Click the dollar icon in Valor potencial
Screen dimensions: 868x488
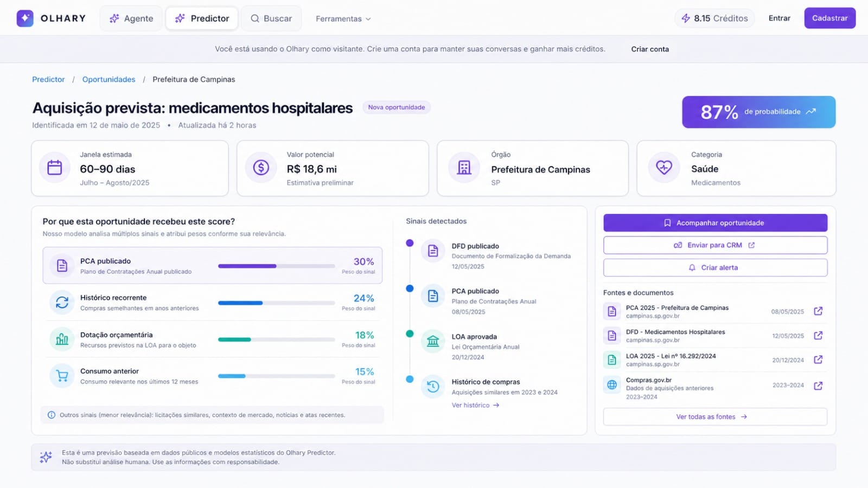(261, 168)
